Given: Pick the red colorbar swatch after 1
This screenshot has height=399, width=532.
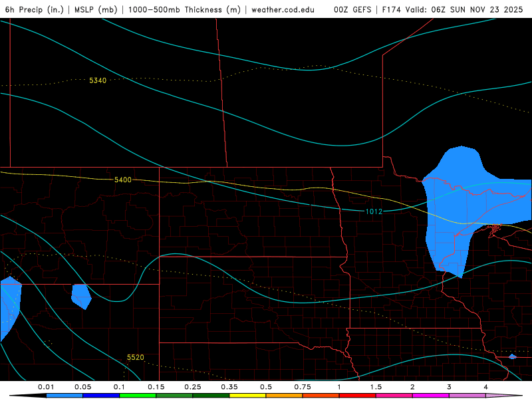Looking at the screenshot, I should [x=358, y=396].
